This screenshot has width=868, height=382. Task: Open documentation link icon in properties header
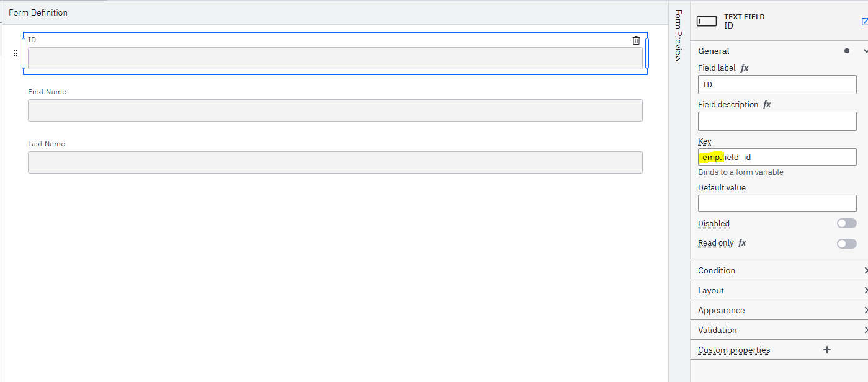click(x=864, y=22)
